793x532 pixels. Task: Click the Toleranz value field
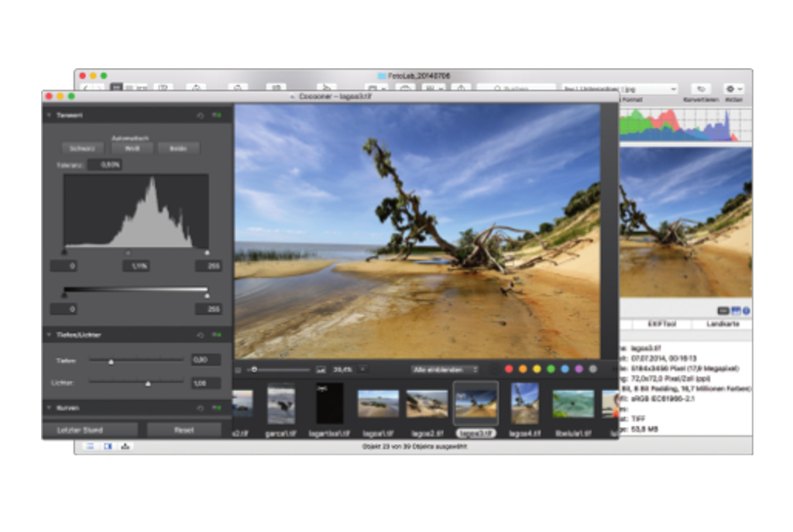click(105, 165)
